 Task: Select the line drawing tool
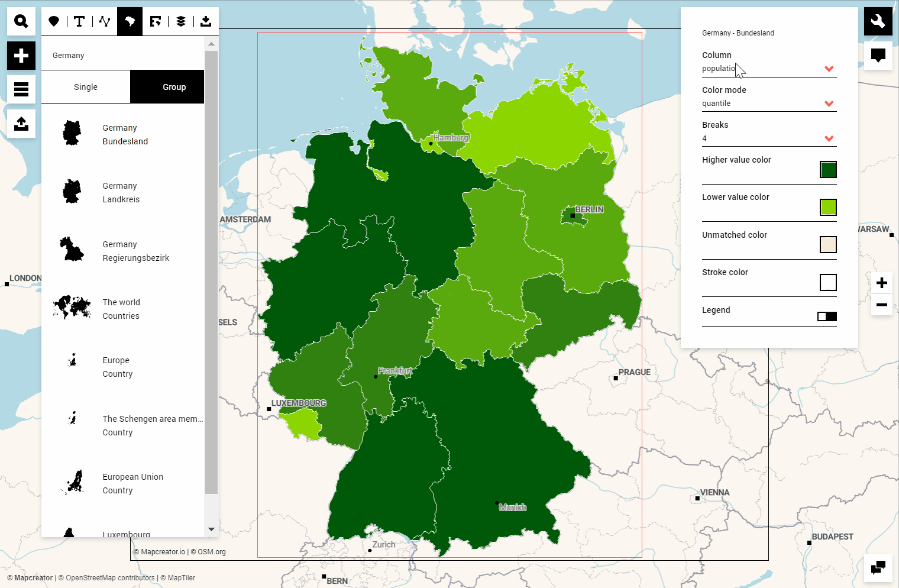point(104,21)
